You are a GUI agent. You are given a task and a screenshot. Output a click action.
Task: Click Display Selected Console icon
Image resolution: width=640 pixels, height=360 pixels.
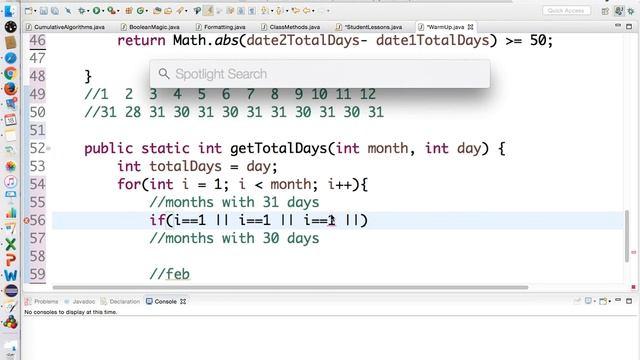(588, 301)
